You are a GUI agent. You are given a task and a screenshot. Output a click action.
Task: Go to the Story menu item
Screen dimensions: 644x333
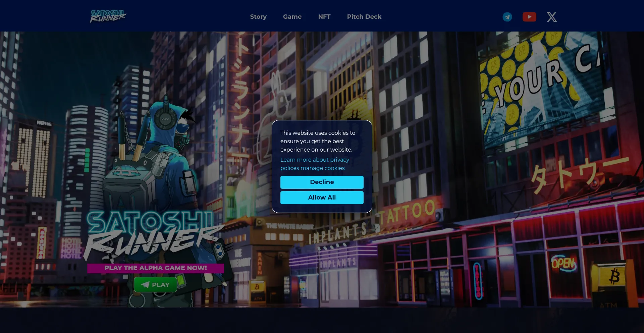258,17
